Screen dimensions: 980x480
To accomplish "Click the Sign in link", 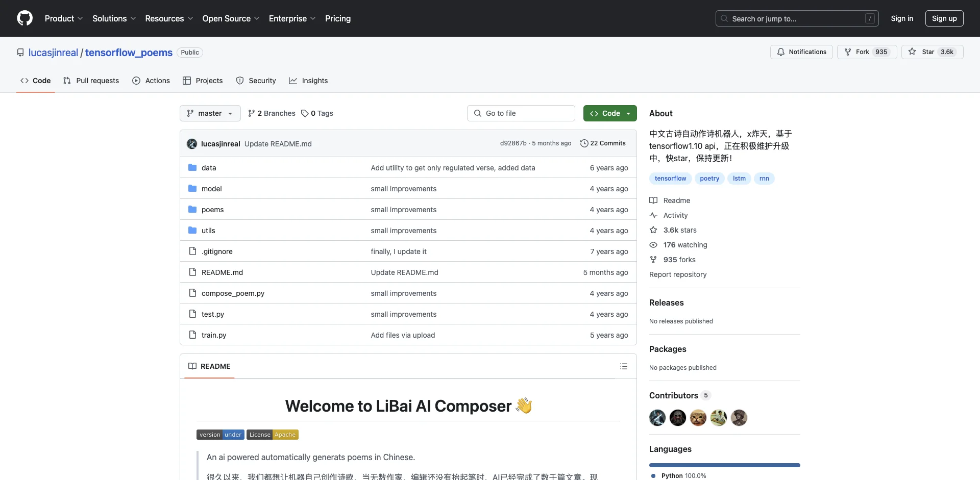I will point(902,18).
